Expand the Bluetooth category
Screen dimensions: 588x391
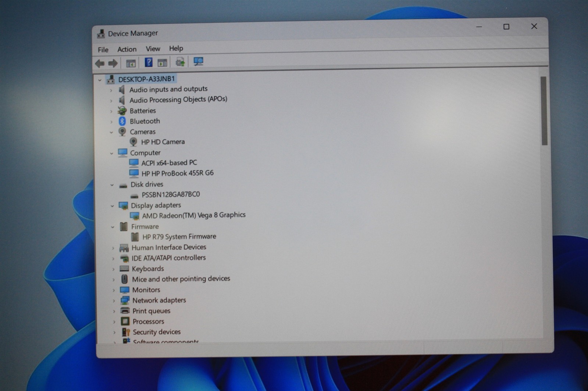pos(111,122)
